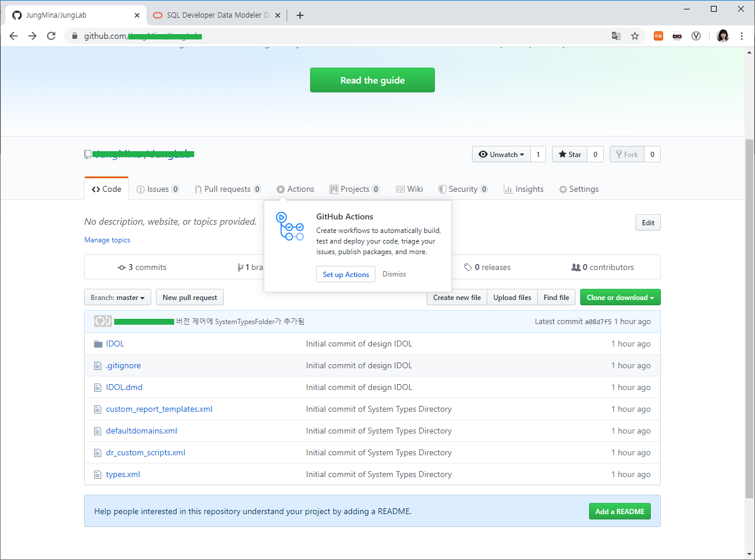The height and width of the screenshot is (560, 755).
Task: Click the SystemTypesFolder commit message
Action: pyautogui.click(x=240, y=322)
